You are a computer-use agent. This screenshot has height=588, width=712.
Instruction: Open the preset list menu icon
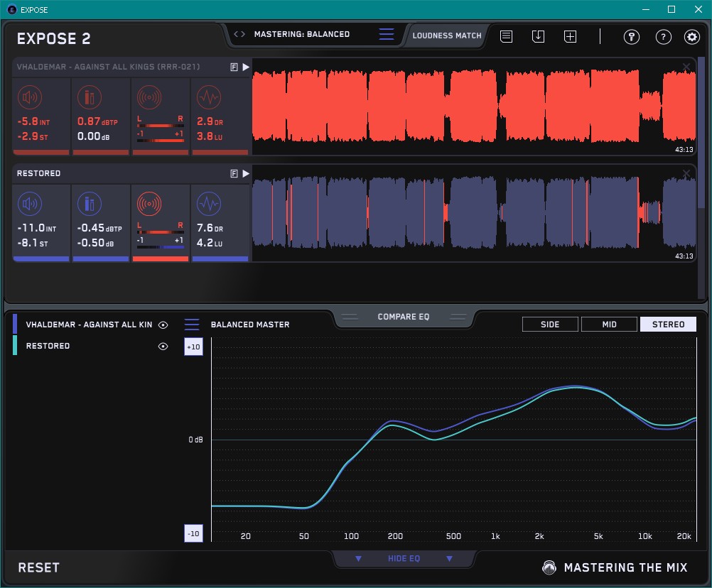(x=387, y=34)
